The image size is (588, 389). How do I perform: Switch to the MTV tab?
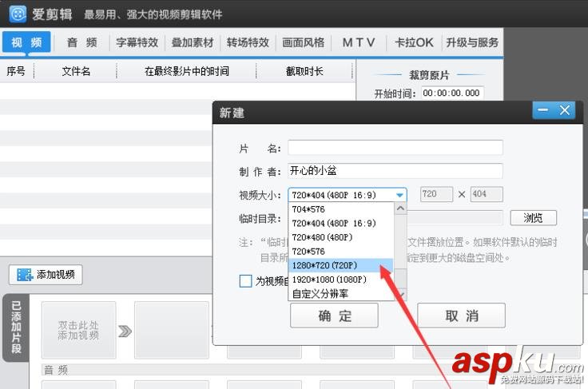[x=359, y=42]
